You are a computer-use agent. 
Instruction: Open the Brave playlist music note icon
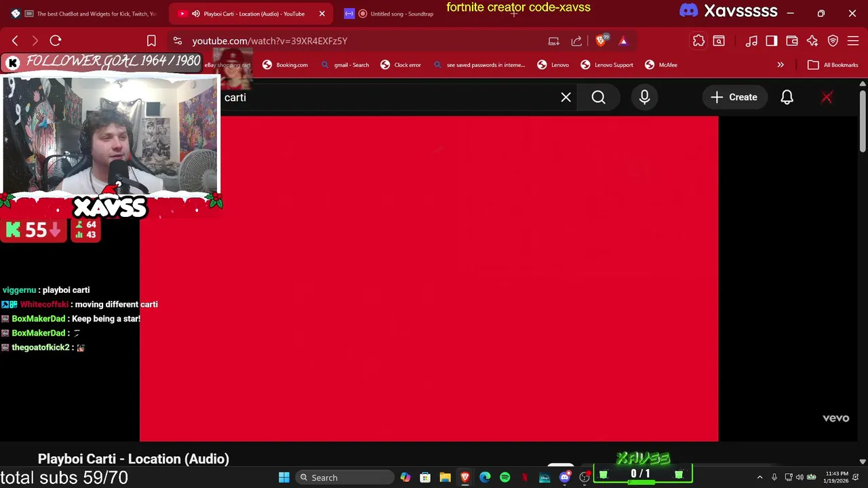(x=751, y=41)
